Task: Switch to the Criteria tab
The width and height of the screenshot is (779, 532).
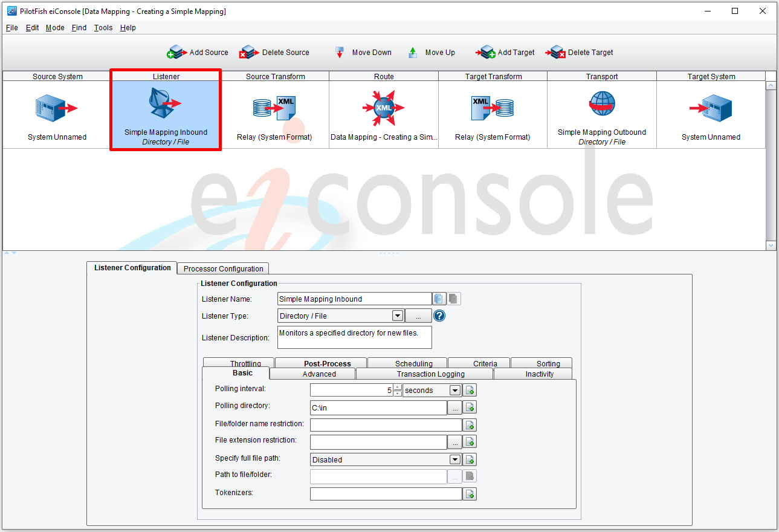Action: [x=479, y=363]
